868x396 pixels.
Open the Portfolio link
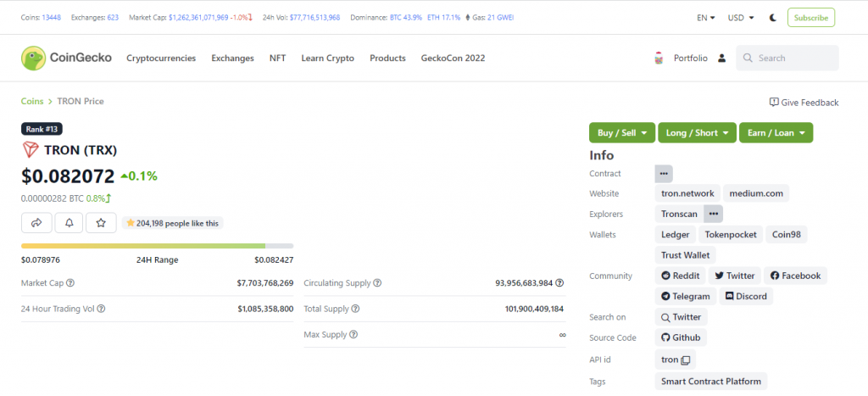[690, 59]
